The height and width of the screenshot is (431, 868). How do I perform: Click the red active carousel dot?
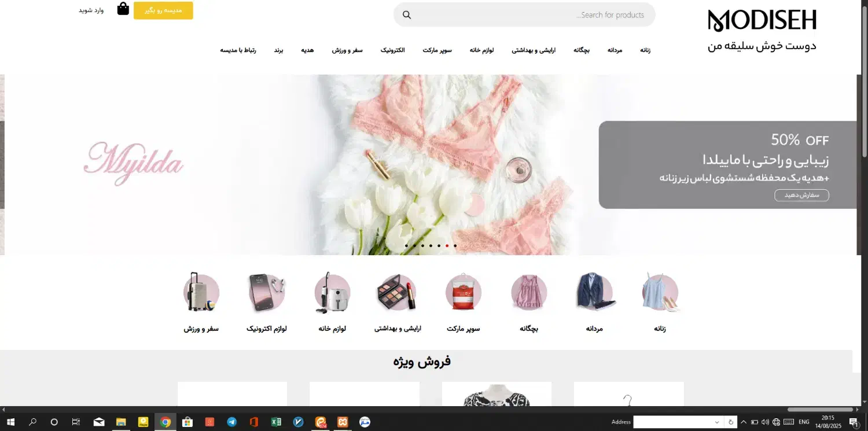(x=447, y=246)
